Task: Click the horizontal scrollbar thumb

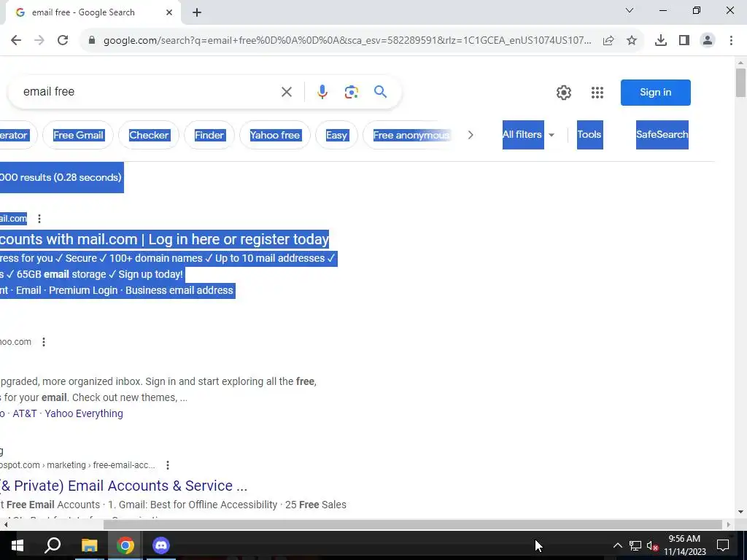Action: pos(413,524)
